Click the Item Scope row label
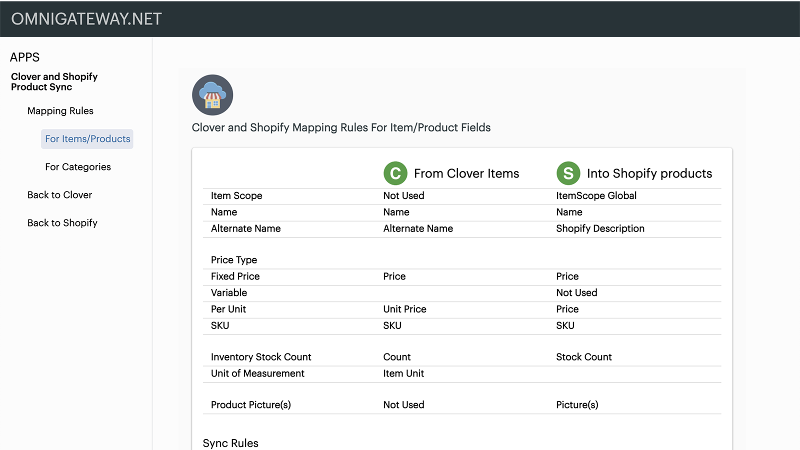The width and height of the screenshot is (800, 450). pos(236,196)
